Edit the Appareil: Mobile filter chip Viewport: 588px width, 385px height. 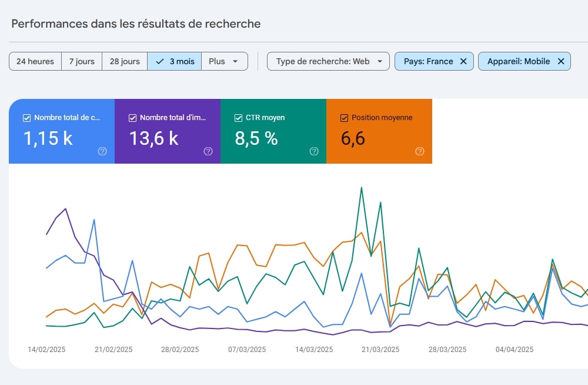(519, 61)
